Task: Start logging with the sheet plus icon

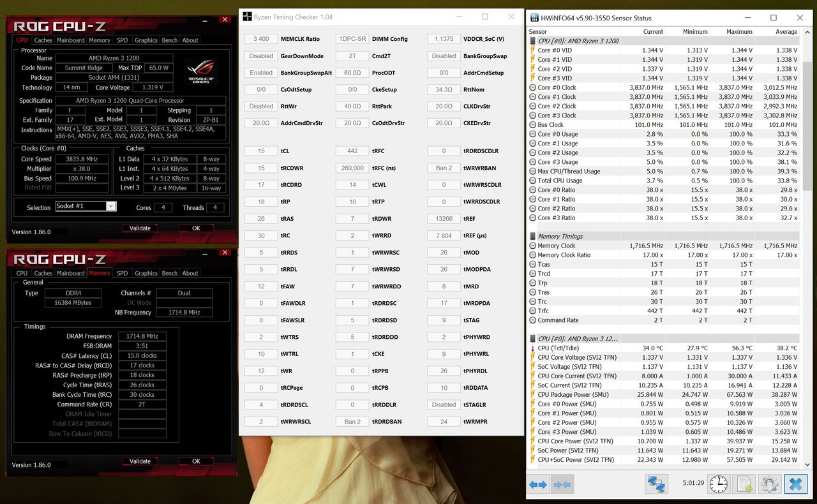Action: (744, 484)
